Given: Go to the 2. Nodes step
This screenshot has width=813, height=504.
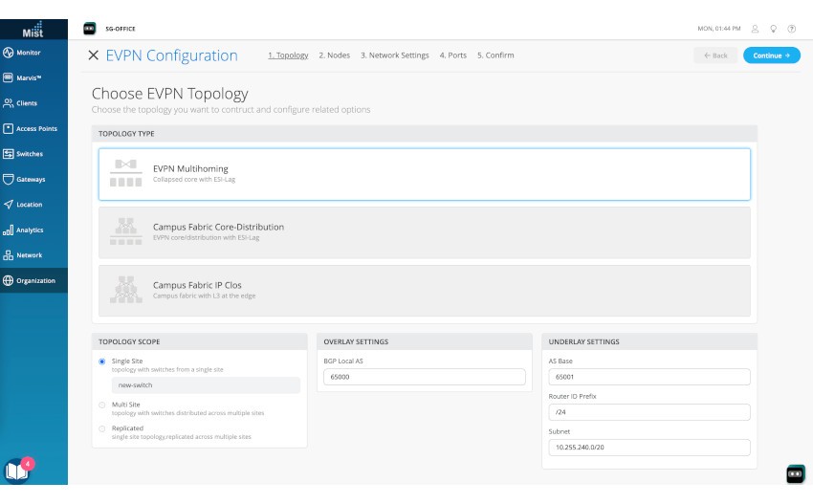Looking at the screenshot, I should tap(334, 55).
